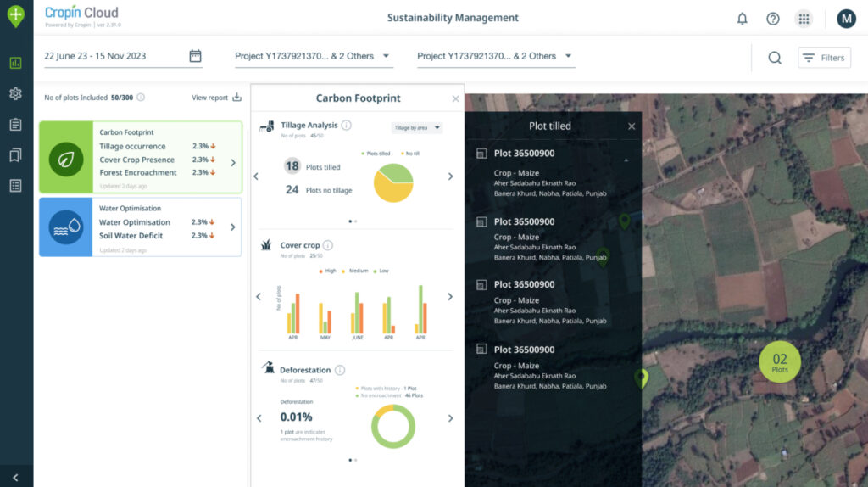Image resolution: width=868 pixels, height=487 pixels.
Task: Click the info icon beside Tillage Analysis
Action: coord(346,126)
